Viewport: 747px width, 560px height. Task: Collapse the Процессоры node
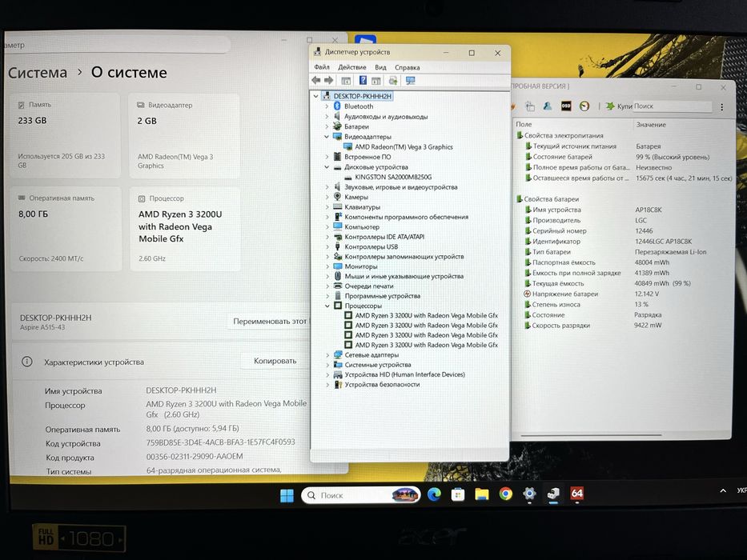327,306
